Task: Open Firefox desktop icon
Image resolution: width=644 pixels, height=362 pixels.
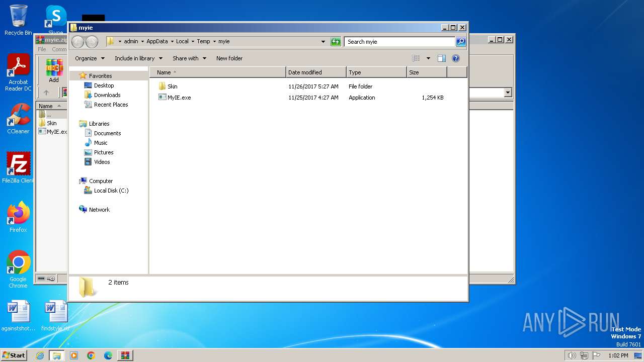Action: pyautogui.click(x=18, y=217)
